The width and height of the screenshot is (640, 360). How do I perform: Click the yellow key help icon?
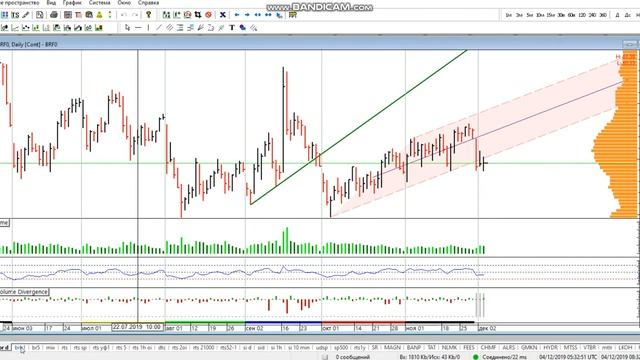click(x=149, y=15)
